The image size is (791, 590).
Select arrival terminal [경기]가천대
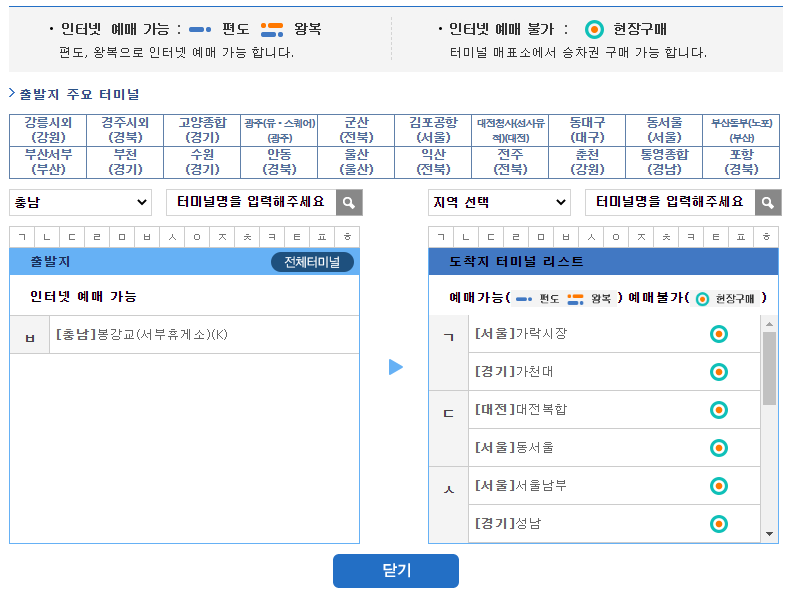614,372
